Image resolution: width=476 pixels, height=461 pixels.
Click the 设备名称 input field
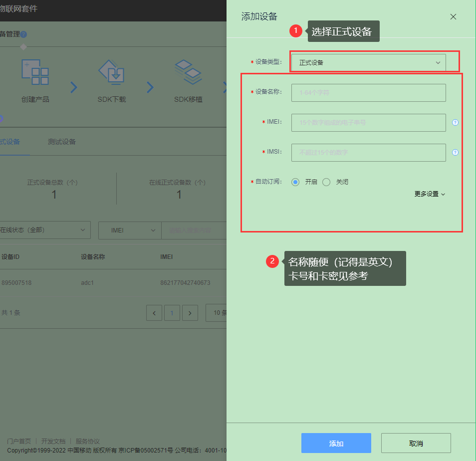(368, 93)
